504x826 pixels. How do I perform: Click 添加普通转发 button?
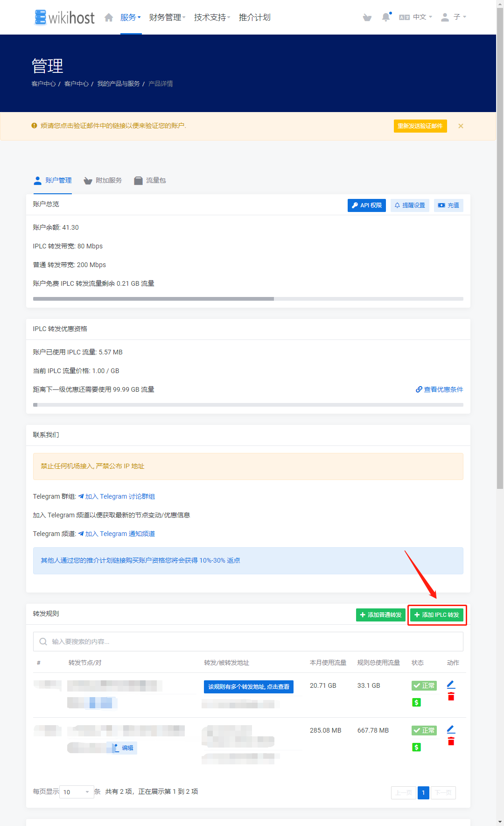pos(381,615)
